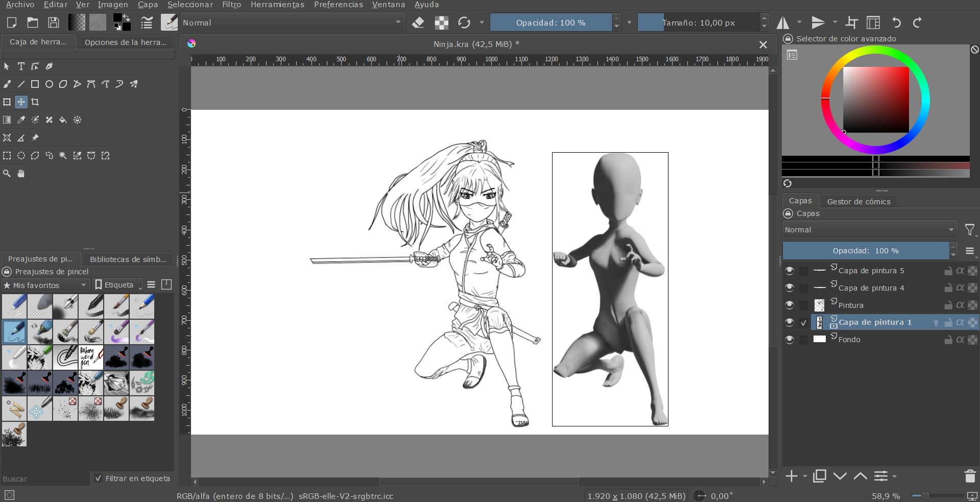This screenshot has height=502, width=980.
Task: Uncheck Filtrar en etiqueta checkbox
Action: (x=98, y=479)
